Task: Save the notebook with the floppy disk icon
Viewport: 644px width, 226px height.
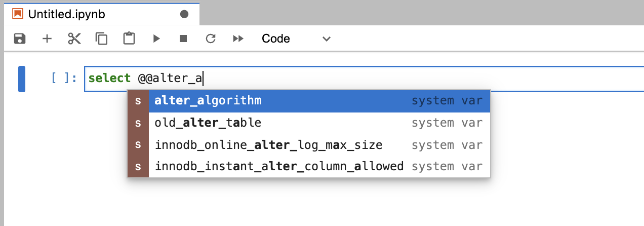Action: [20, 39]
